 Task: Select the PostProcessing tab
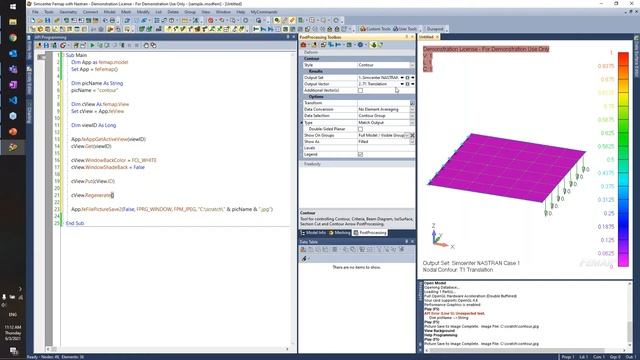coord(370,233)
